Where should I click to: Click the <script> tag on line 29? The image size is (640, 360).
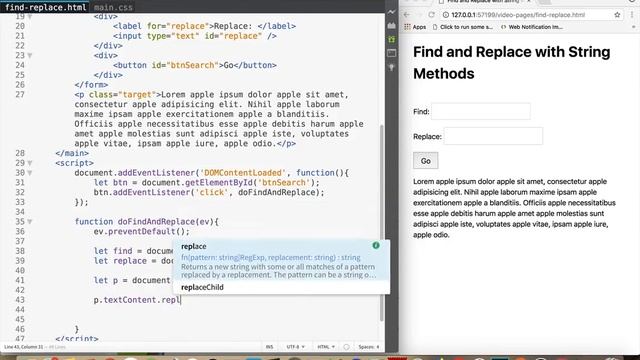pyautogui.click(x=74, y=163)
